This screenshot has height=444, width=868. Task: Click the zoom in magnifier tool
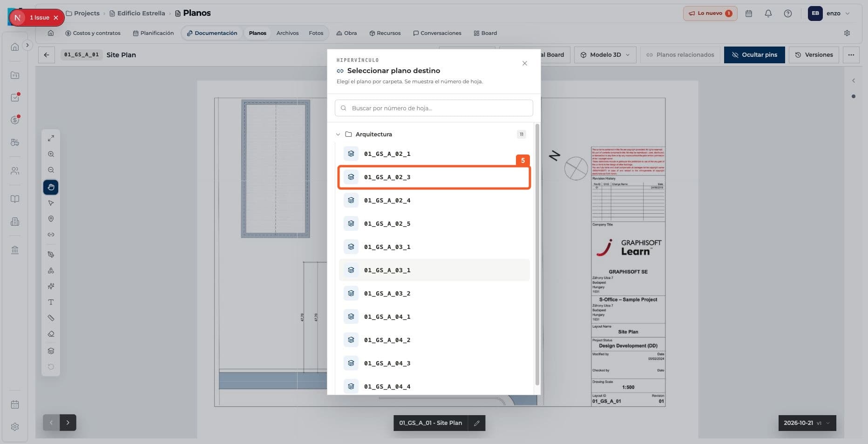click(51, 154)
